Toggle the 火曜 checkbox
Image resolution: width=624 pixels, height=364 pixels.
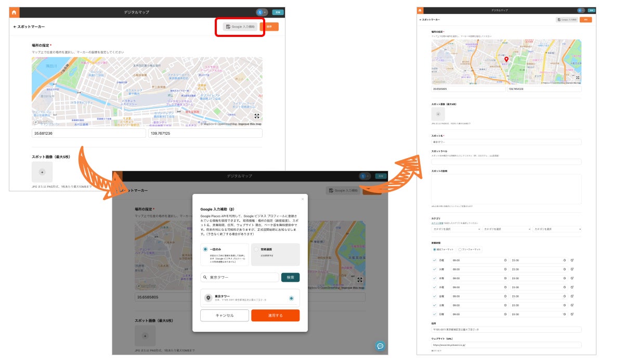point(435,269)
